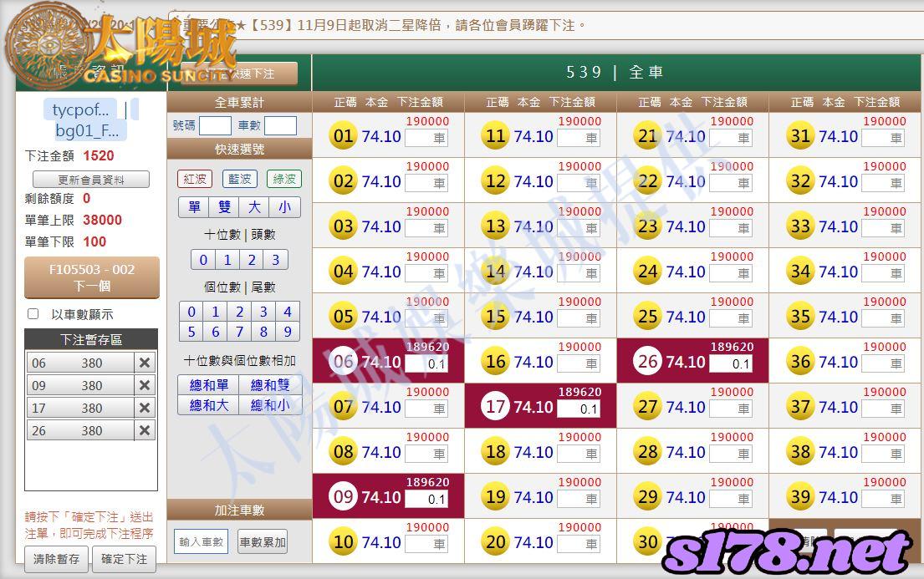Focus the 車數 input box
Image resolution: width=924 pixels, height=579 pixels.
click(280, 125)
